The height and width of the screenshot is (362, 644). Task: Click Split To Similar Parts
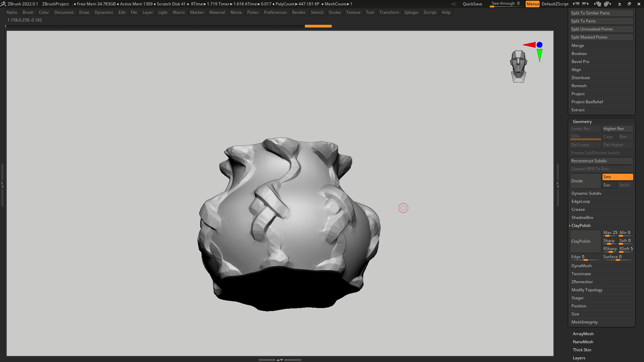[x=601, y=13]
